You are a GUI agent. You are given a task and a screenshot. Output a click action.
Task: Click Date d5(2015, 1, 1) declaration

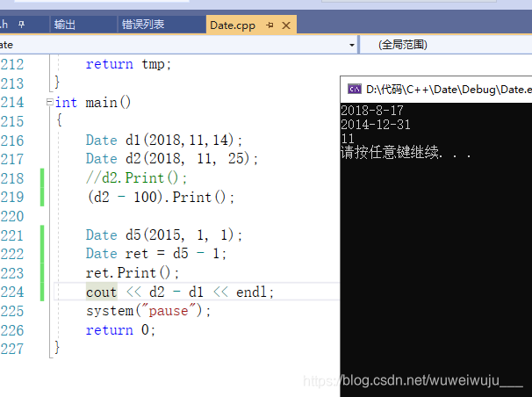[164, 235]
